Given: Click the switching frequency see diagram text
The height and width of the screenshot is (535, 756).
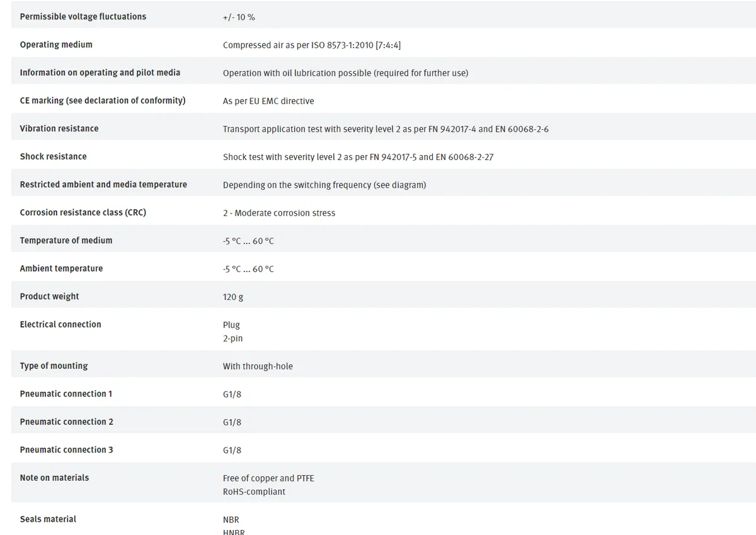Looking at the screenshot, I should 324,185.
